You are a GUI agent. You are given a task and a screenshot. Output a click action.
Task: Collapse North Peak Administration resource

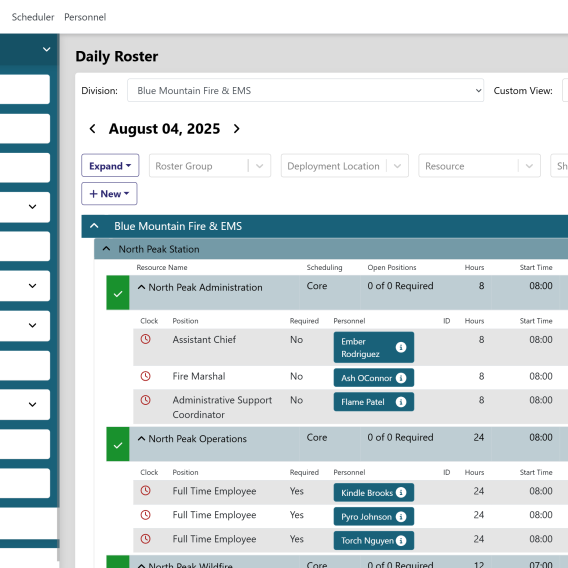click(142, 287)
